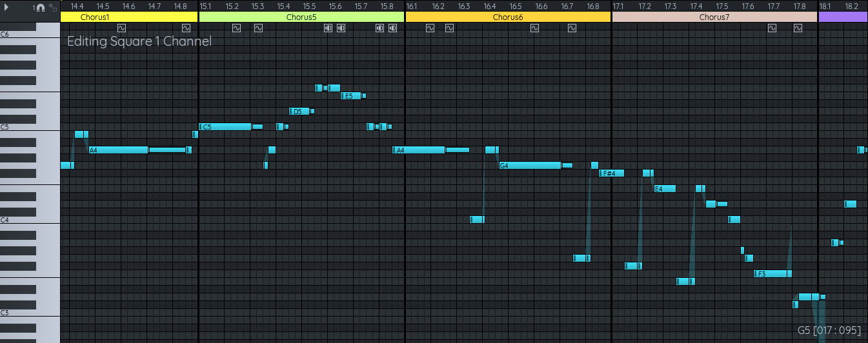Click the fourth speaker icon in Chorus5
This screenshot has height=343, width=868.
(x=392, y=28)
